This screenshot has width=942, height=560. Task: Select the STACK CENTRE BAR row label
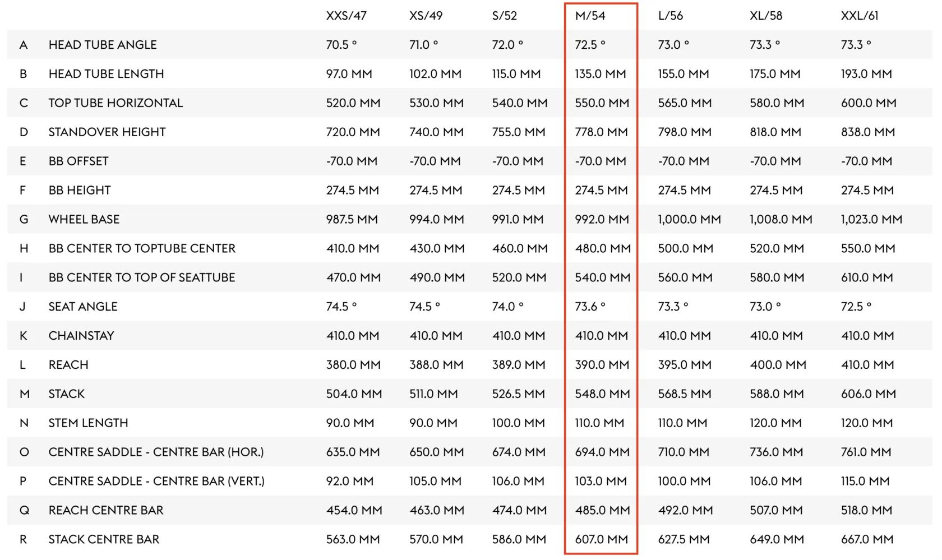pos(104,539)
